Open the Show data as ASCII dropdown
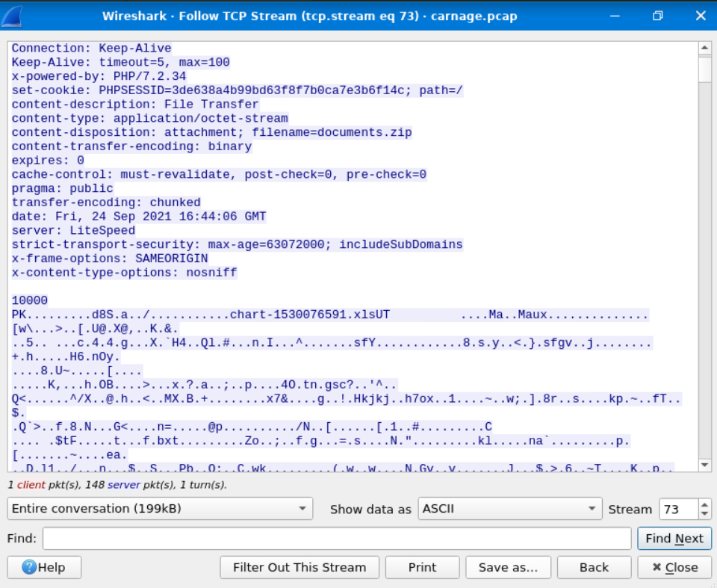This screenshot has height=588, width=717. pyautogui.click(x=510, y=509)
